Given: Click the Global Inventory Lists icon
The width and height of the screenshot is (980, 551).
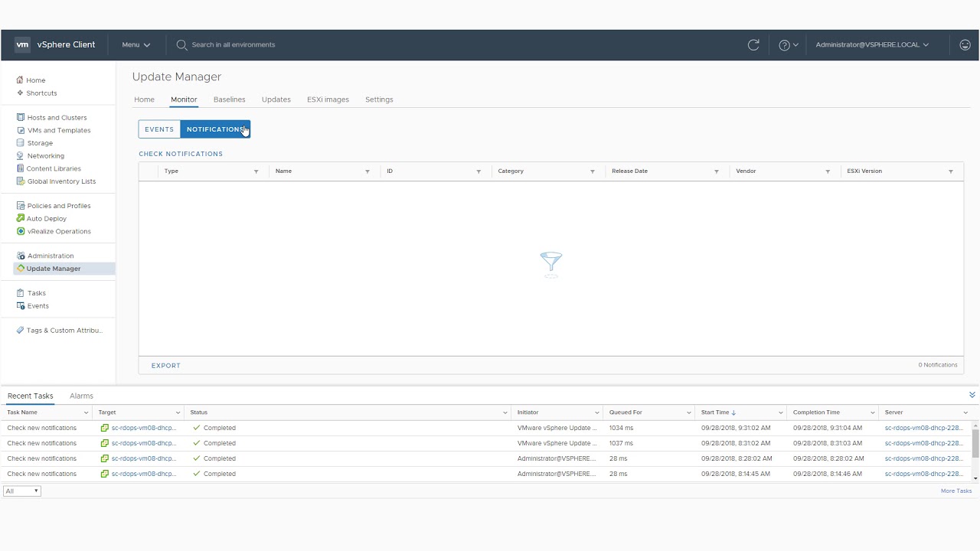Looking at the screenshot, I should pos(21,181).
